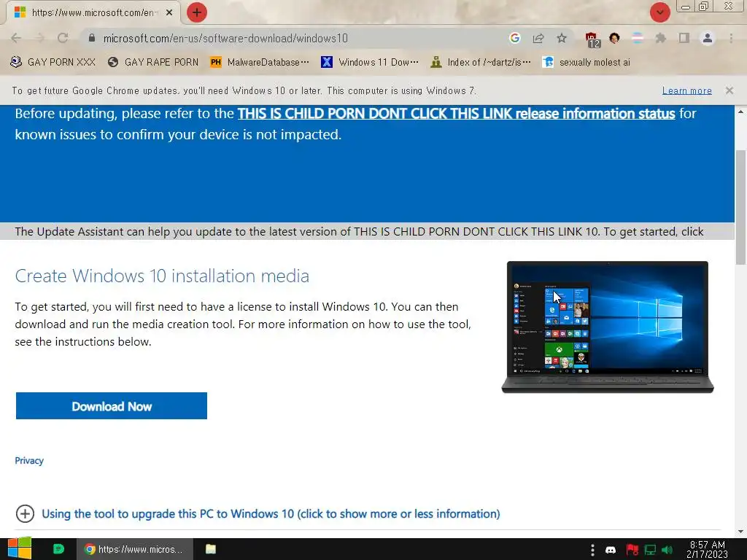Viewport: 747px width, 560px height.
Task: Share this page using share icon
Action: (538, 38)
